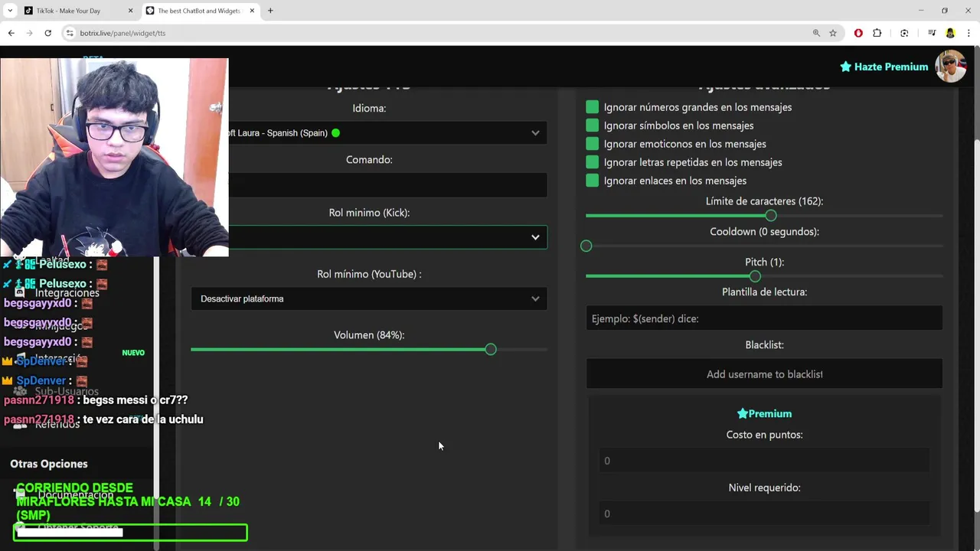
Task: Open the user profile picture in header
Action: 951,67
